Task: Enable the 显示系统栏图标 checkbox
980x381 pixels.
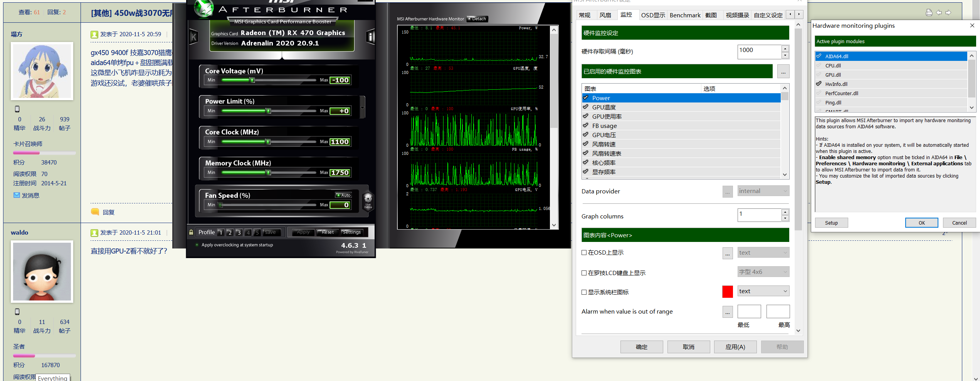Action: tap(584, 292)
